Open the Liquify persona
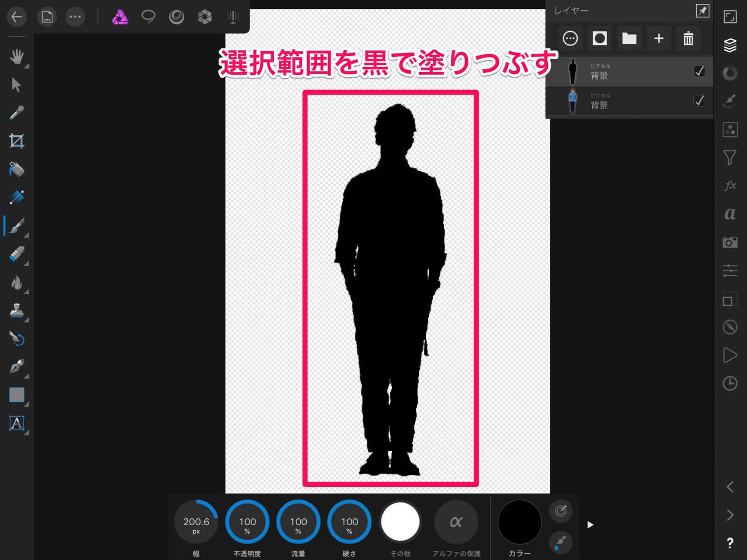This screenshot has width=747, height=560. pos(176,17)
